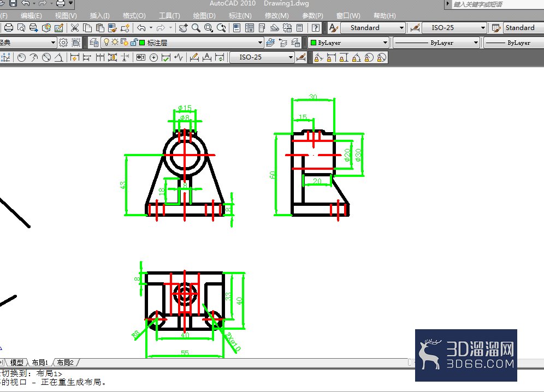Open Dimension Style manager icon beside ISO-25
The image size is (544, 392).
[x=415, y=28]
